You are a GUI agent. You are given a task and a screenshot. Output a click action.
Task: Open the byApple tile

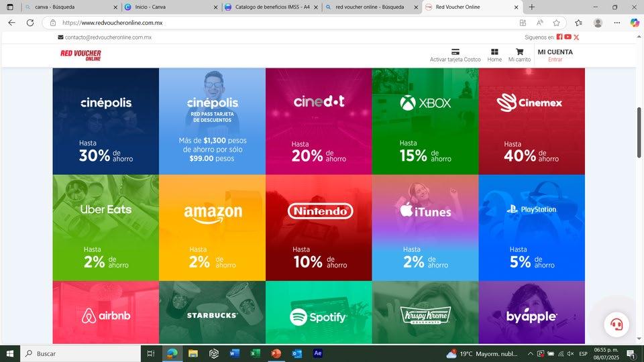click(x=532, y=312)
